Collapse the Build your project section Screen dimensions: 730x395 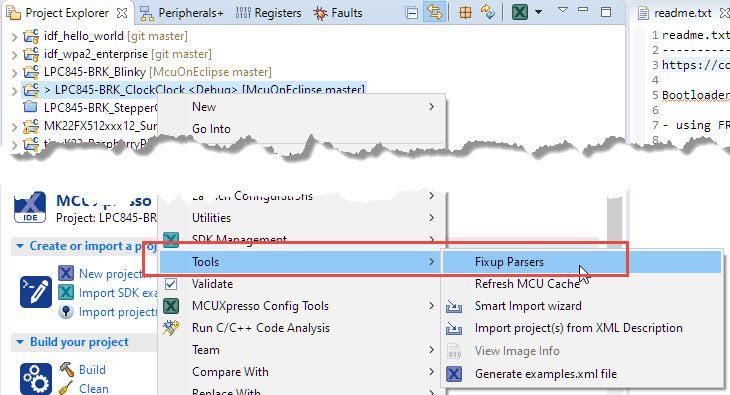pos(20,342)
